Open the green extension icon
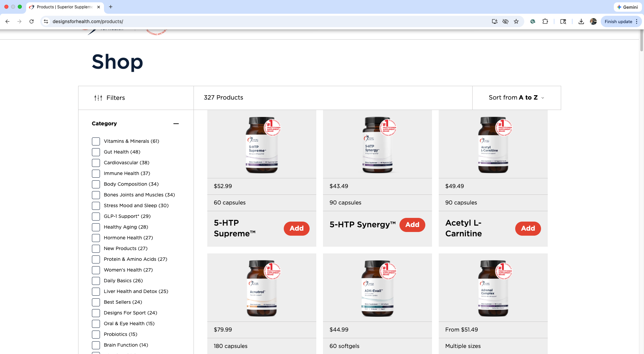 point(533,21)
